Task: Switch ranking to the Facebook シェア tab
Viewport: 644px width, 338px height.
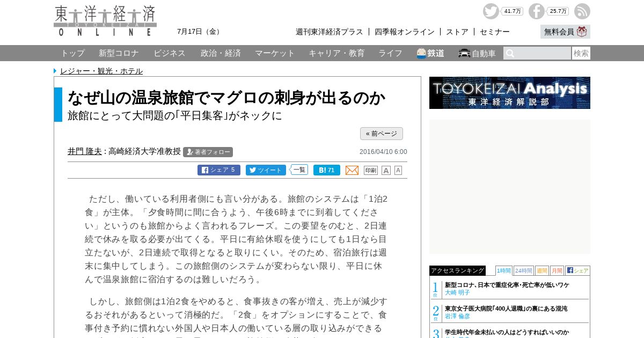Action: 577,270
